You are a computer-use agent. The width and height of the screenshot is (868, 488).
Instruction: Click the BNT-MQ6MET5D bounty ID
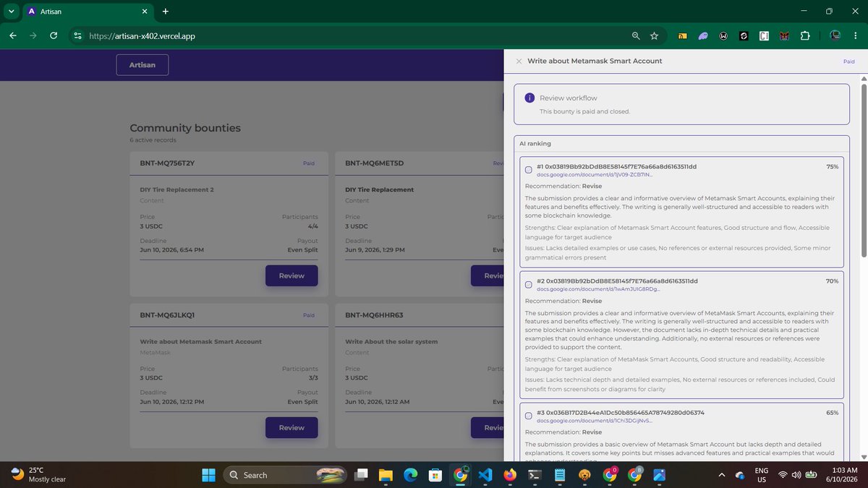tap(374, 163)
